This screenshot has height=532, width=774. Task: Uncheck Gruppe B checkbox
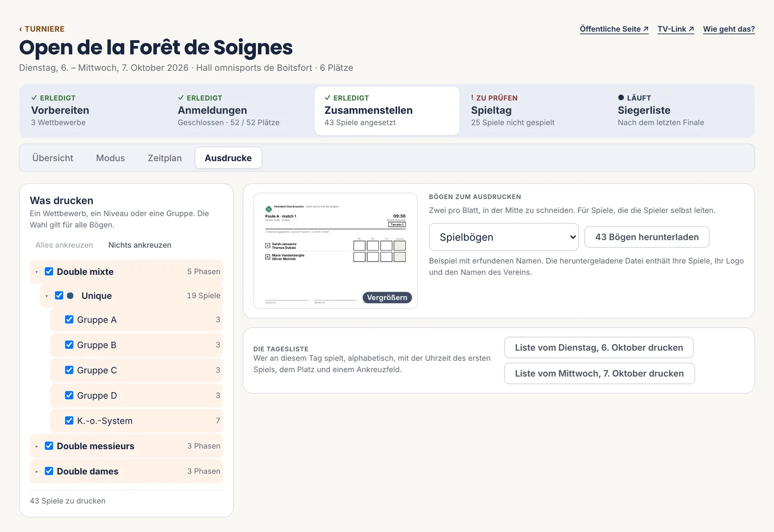point(69,345)
